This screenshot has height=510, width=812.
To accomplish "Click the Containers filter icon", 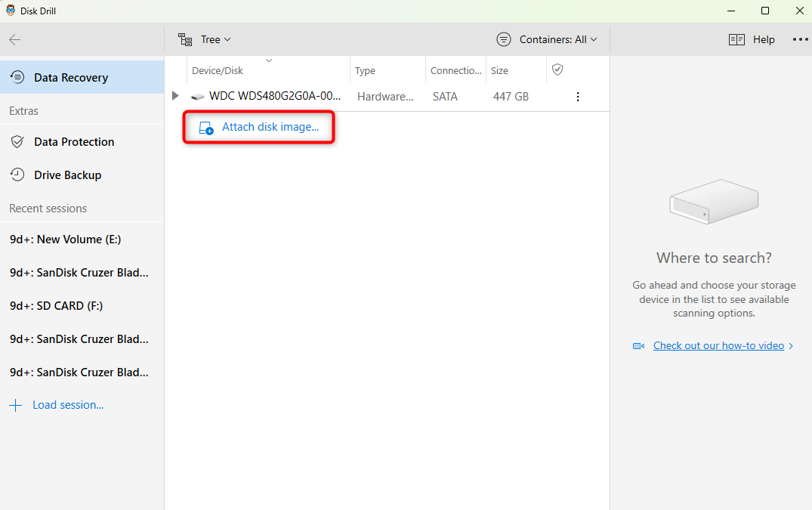I will click(x=504, y=39).
